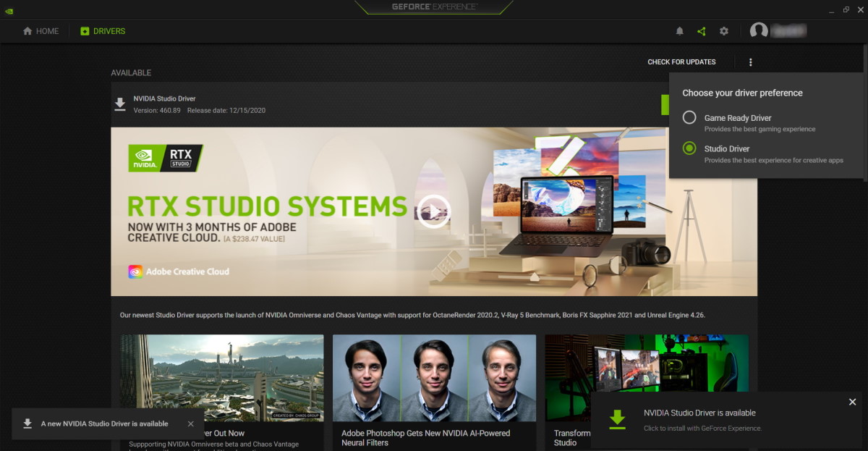This screenshot has height=451, width=868.
Task: Click the NVIDIA logo in the title bar area
Action: coord(10,10)
